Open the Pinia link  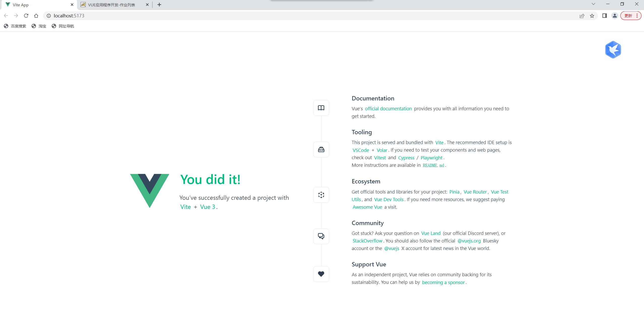454,192
